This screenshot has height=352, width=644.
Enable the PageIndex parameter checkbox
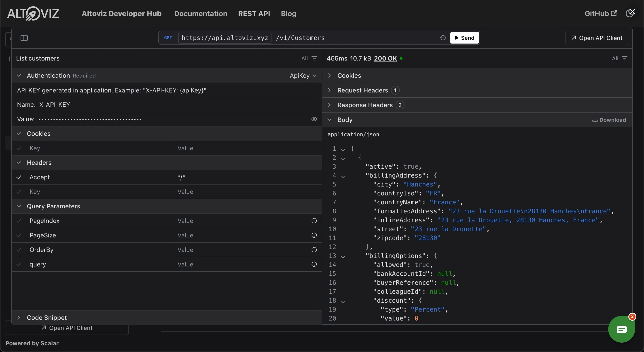click(x=19, y=221)
